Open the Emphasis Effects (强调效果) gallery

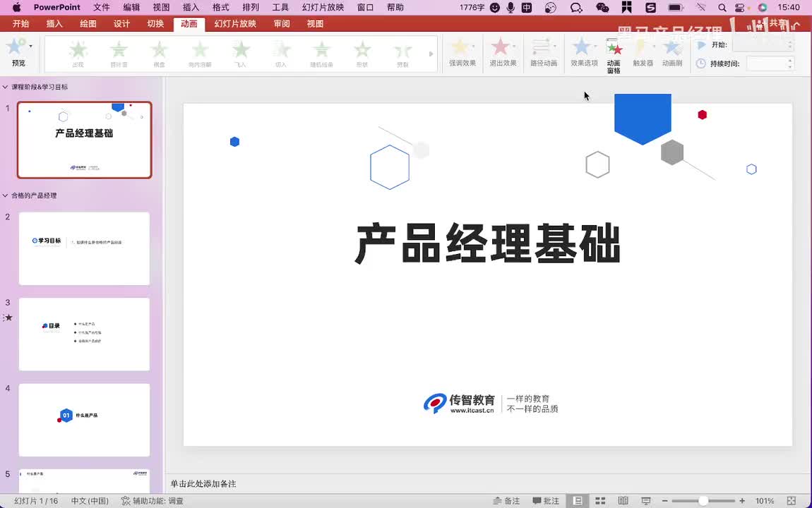462,52
